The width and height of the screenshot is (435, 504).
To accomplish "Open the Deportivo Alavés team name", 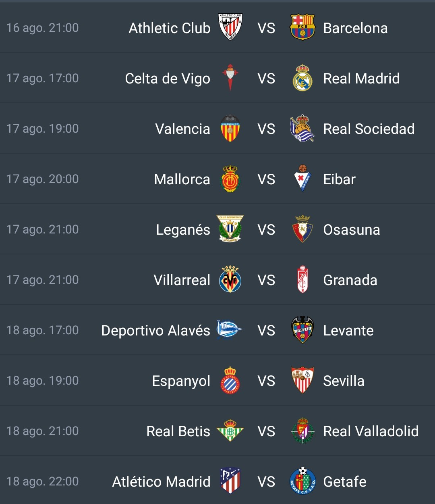I will [155, 331].
